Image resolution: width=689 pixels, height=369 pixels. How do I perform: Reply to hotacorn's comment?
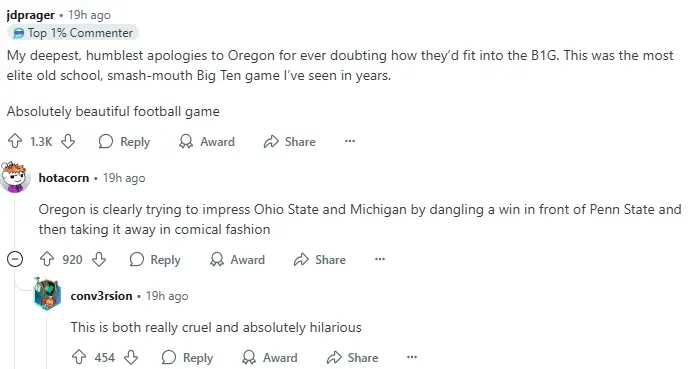pyautogui.click(x=155, y=259)
